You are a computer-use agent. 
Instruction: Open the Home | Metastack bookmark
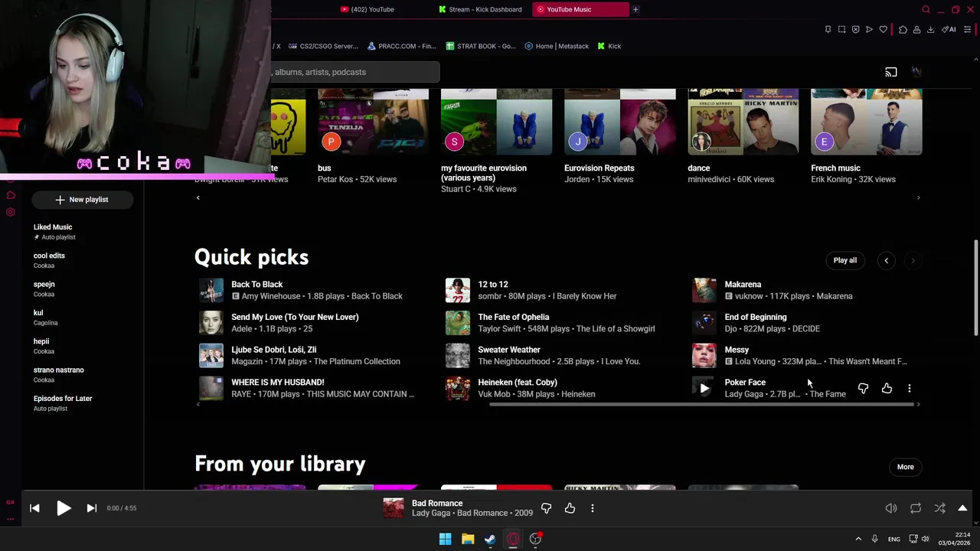(557, 46)
